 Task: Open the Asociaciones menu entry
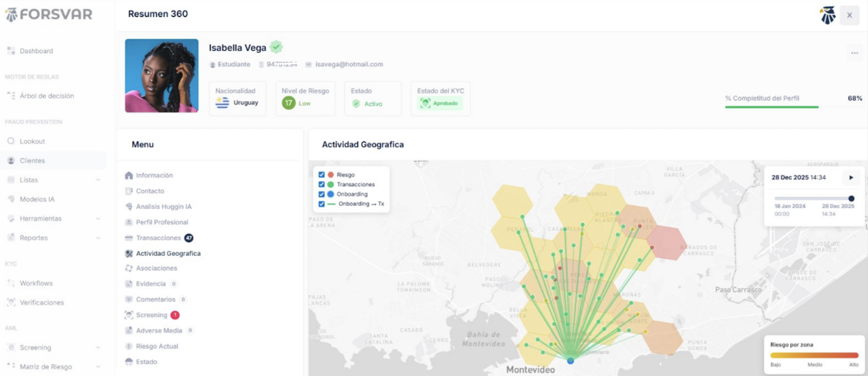point(156,268)
